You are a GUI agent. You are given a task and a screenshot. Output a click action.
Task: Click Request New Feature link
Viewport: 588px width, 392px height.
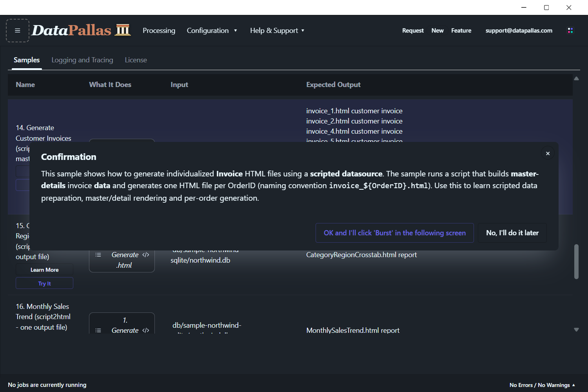[437, 31]
